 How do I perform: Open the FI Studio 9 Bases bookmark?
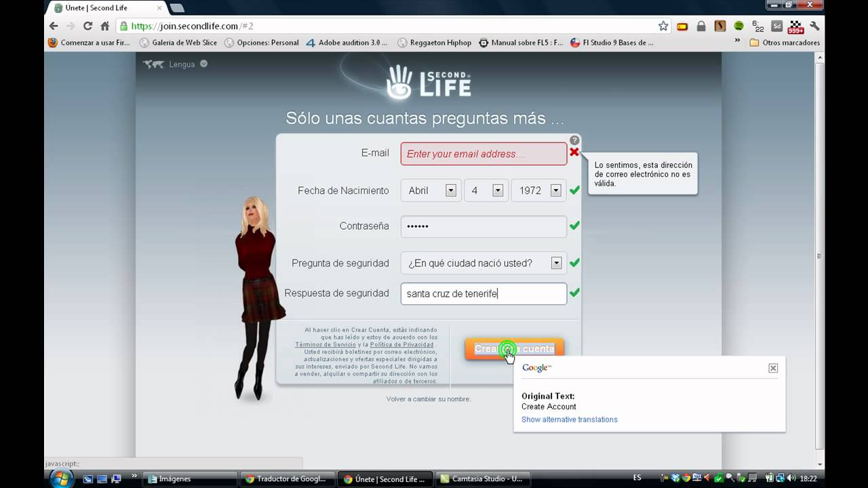click(x=612, y=42)
